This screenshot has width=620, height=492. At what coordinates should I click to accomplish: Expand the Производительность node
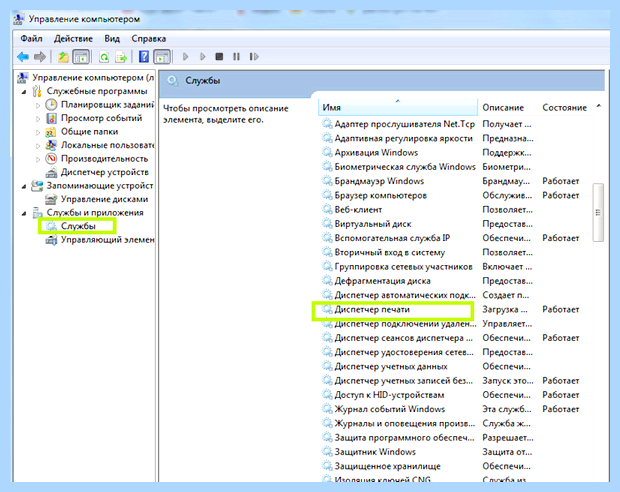coord(38,159)
